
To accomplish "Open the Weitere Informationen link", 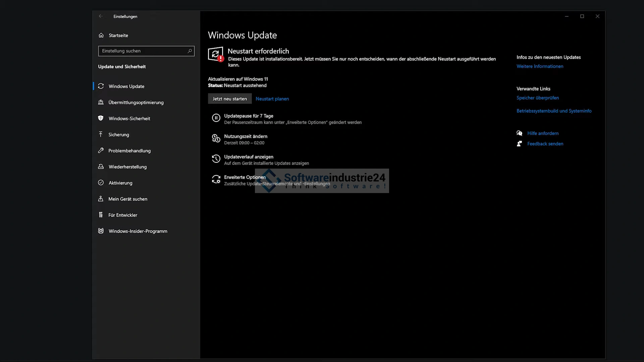I will [540, 66].
